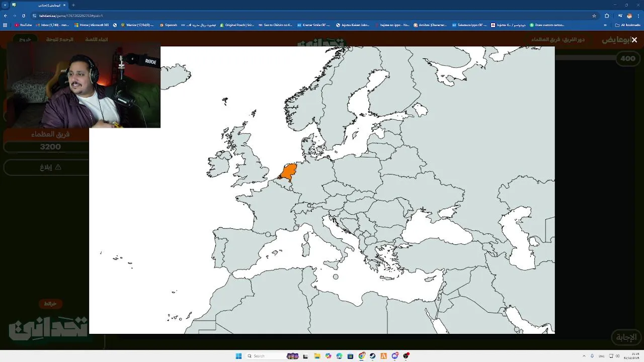This screenshot has height=362, width=644.
Task: Open the Chrome apps grid icon
Action: (x=6, y=25)
